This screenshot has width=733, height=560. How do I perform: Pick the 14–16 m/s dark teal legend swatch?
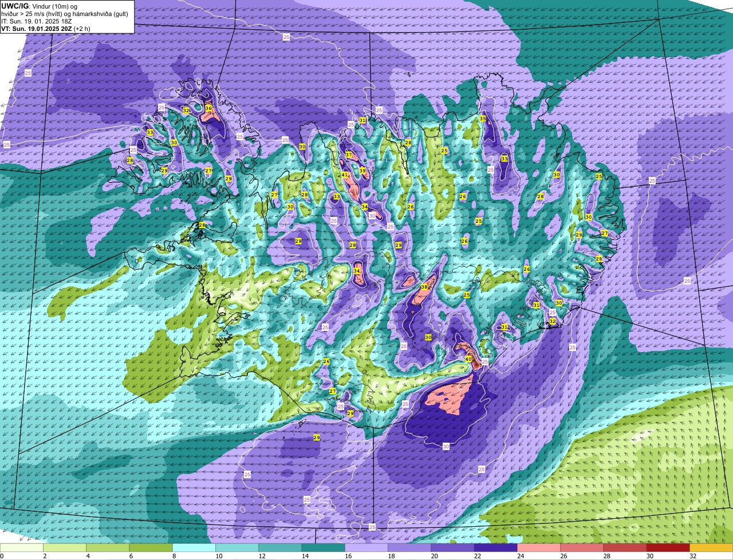(x=324, y=548)
